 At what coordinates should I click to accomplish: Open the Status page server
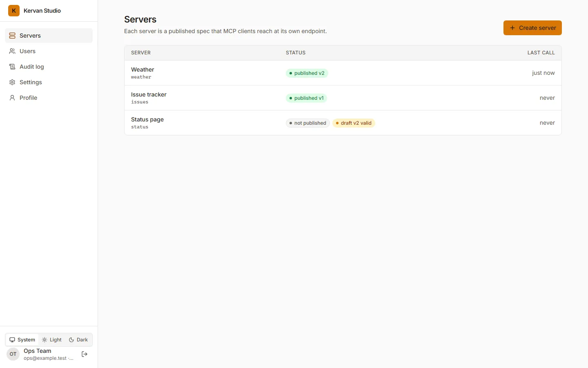coord(147,119)
